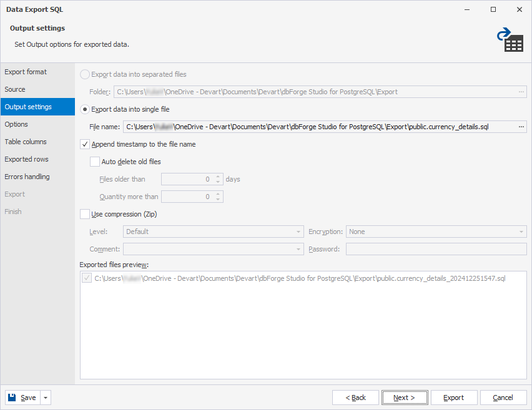
Task: Click the Back button
Action: coord(355,398)
